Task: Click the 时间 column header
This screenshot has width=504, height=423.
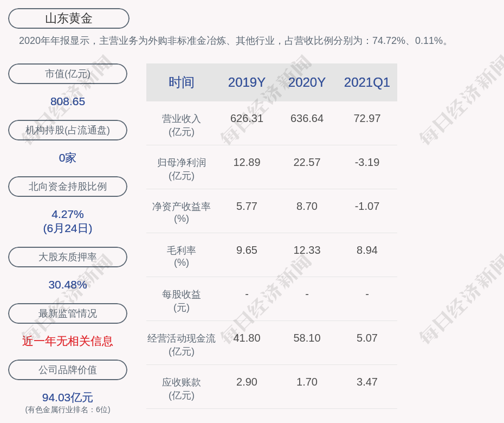Action: click(x=182, y=82)
